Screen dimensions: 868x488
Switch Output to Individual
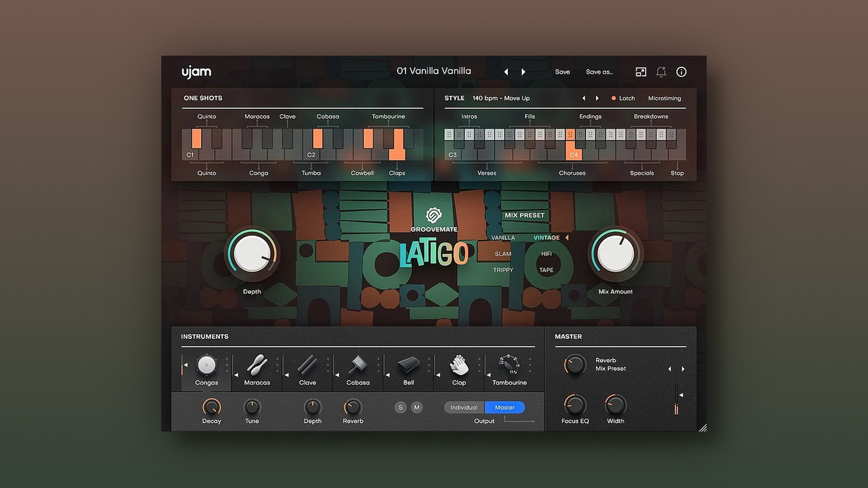[464, 407]
